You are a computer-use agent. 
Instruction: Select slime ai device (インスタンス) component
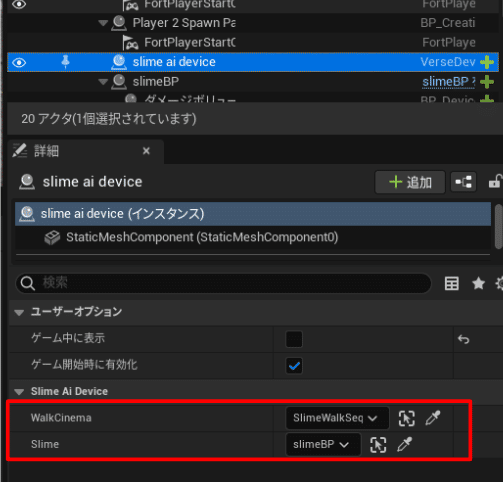(253, 214)
